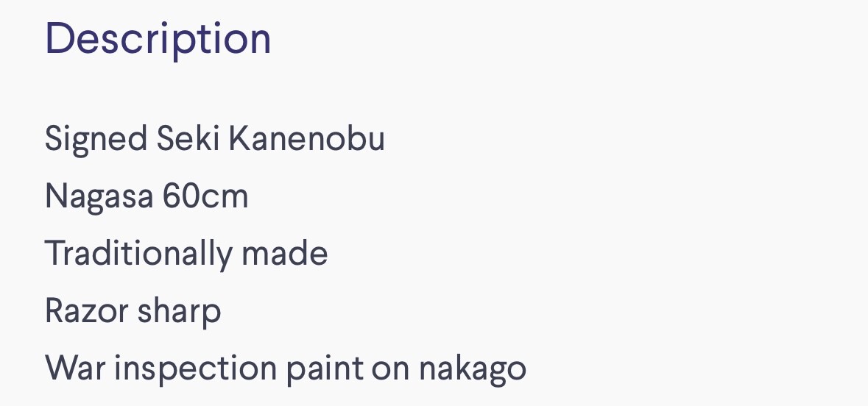Click the word 'Traditionally'
This screenshot has width=868, height=406.
coord(138,254)
